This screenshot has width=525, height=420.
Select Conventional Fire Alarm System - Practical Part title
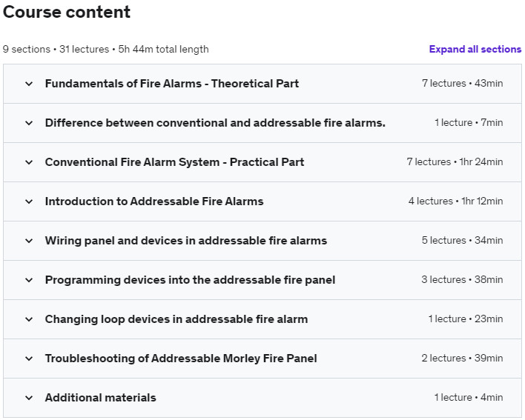(174, 162)
